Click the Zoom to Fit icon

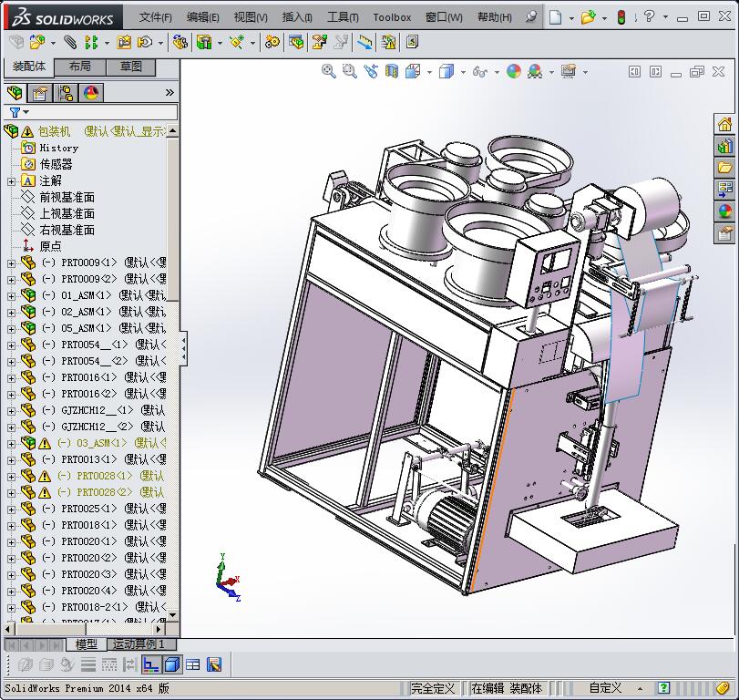pyautogui.click(x=329, y=72)
